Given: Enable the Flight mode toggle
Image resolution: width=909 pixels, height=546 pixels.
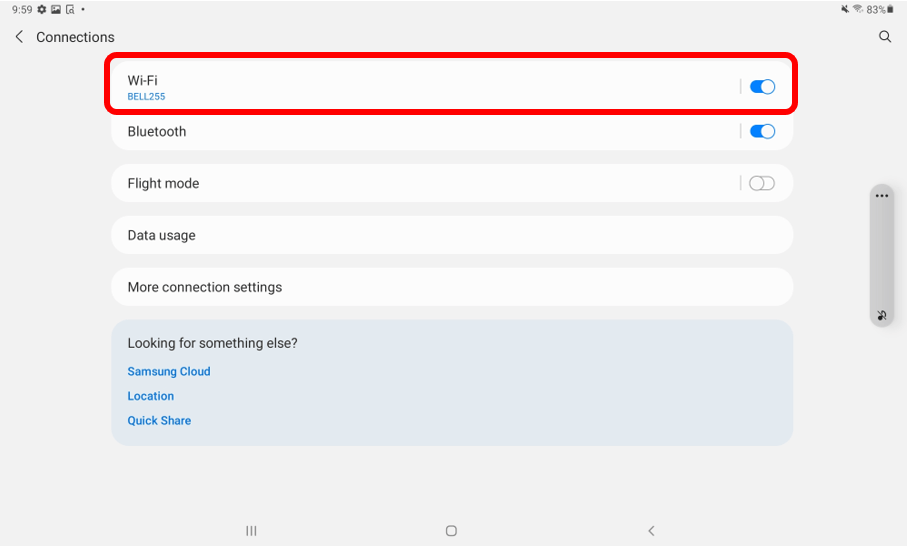Looking at the screenshot, I should [762, 183].
